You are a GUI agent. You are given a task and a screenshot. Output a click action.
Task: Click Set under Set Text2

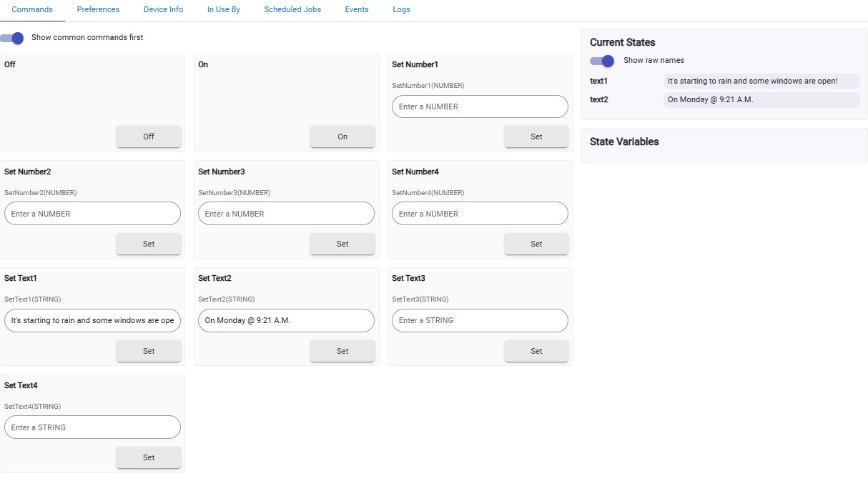click(x=342, y=351)
